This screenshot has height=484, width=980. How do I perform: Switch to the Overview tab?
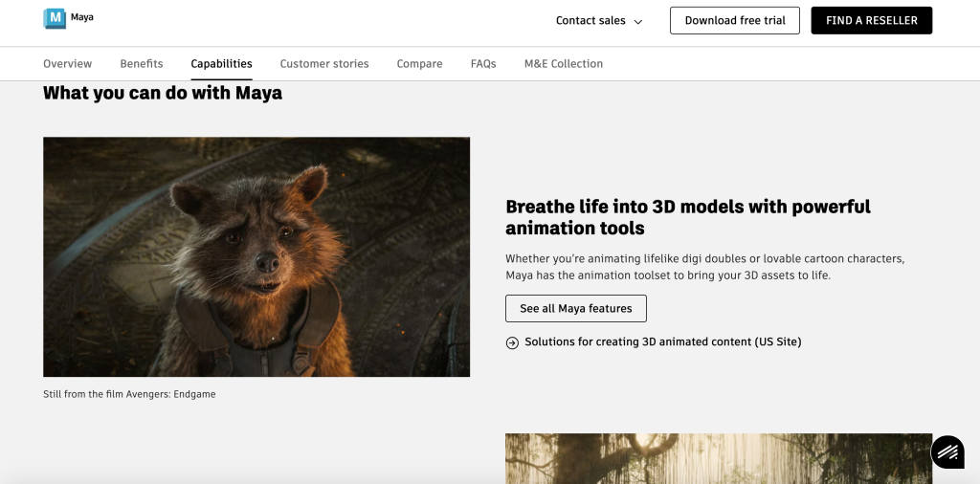coord(67,64)
